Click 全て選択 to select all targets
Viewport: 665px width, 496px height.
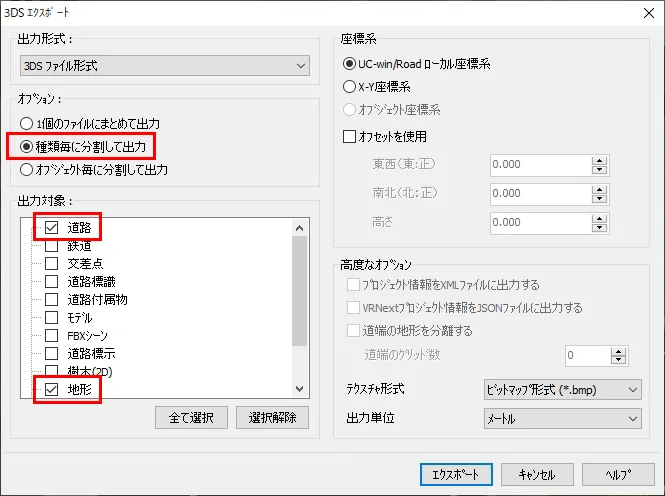click(192, 417)
